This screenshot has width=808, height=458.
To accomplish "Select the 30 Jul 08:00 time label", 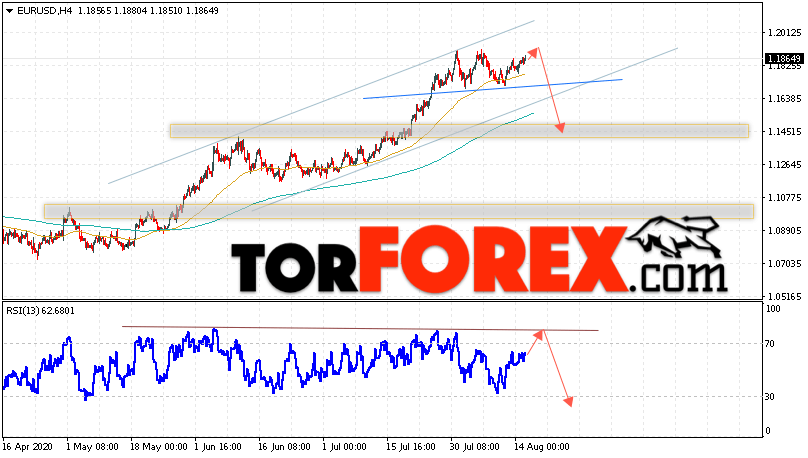I will pyautogui.click(x=475, y=447).
